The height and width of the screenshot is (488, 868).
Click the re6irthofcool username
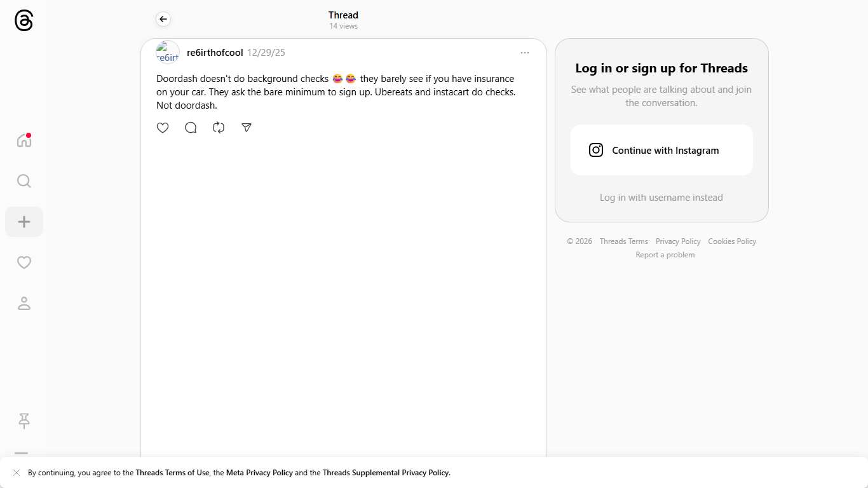tap(215, 53)
